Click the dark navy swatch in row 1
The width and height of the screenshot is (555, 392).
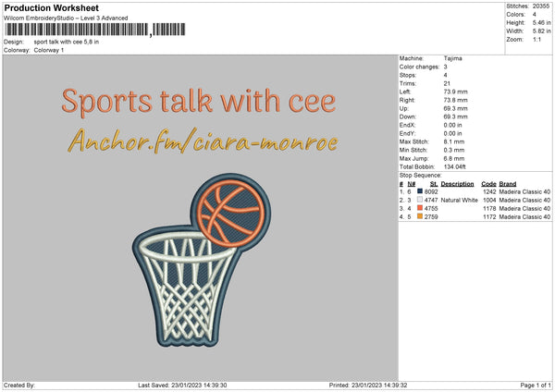(420, 191)
